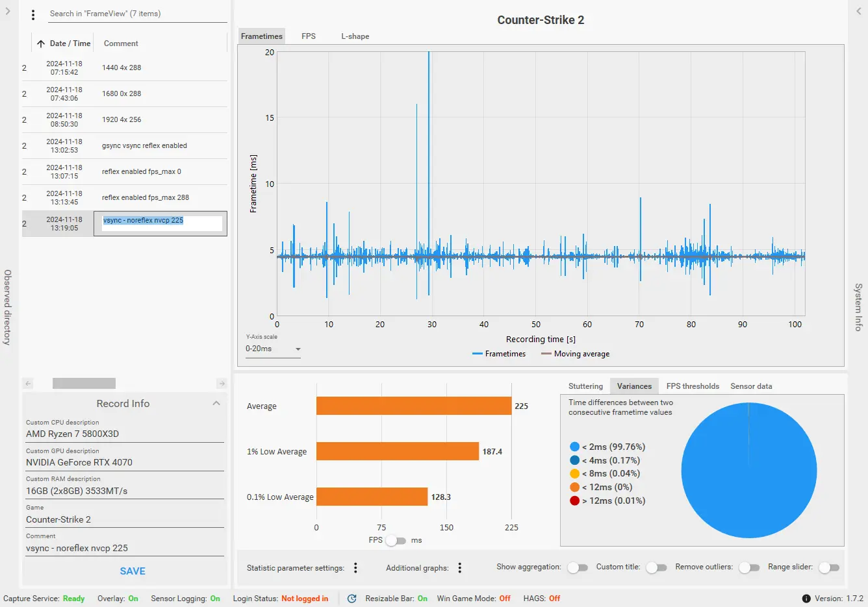Click the orange < 12ms legend swatch
This screenshot has height=607, width=868.
(574, 487)
